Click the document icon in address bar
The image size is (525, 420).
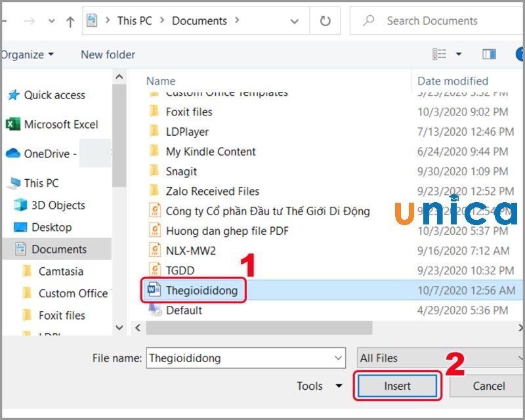[x=92, y=20]
